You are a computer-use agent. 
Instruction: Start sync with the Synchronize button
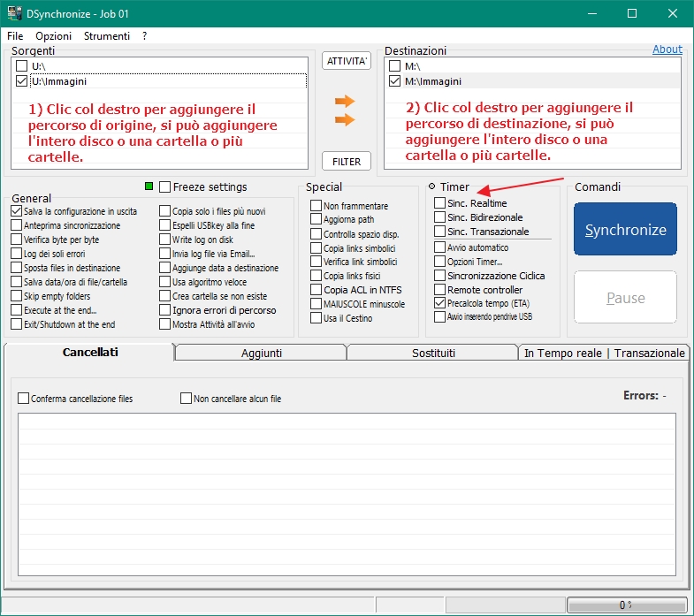tap(625, 229)
